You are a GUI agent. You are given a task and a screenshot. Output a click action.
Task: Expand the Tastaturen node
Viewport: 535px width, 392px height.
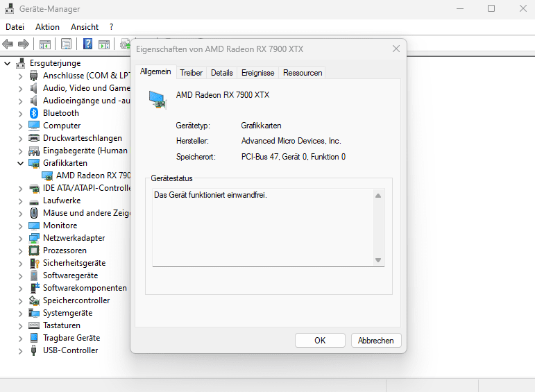[x=21, y=326]
